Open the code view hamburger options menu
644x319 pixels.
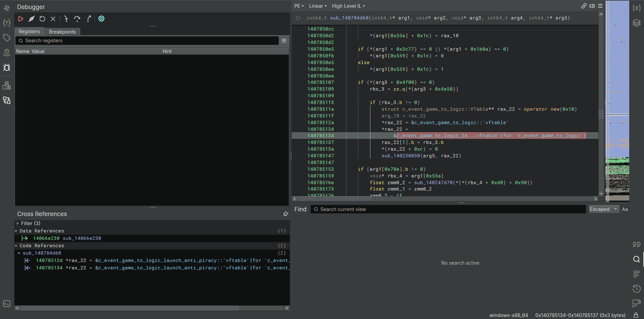point(600,6)
